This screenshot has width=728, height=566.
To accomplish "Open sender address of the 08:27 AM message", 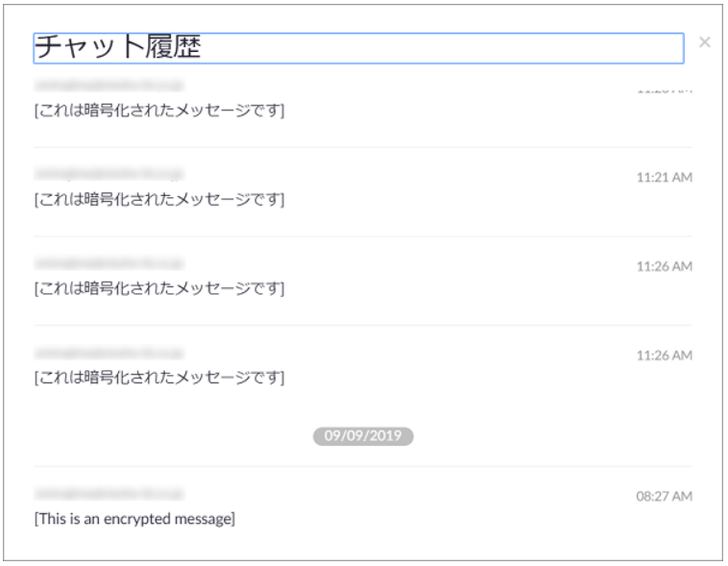I will click(109, 493).
